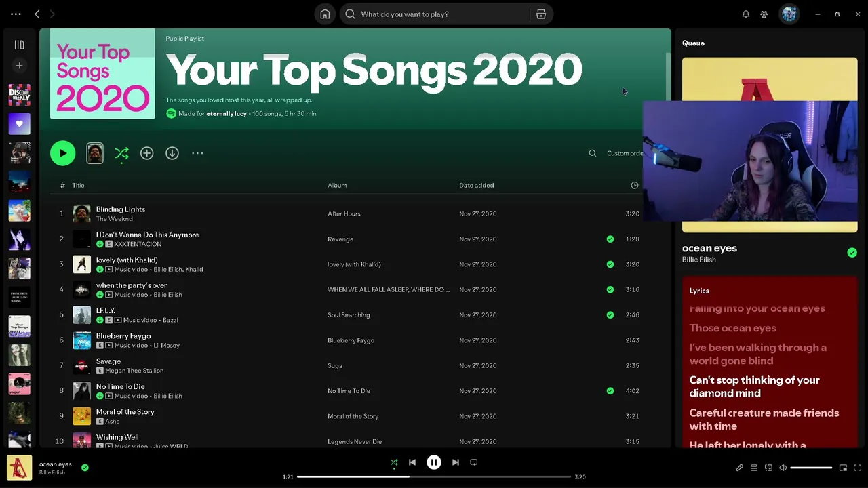Jump to lyric Careful creature made friends with time
The height and width of the screenshot is (488, 868).
764,420
